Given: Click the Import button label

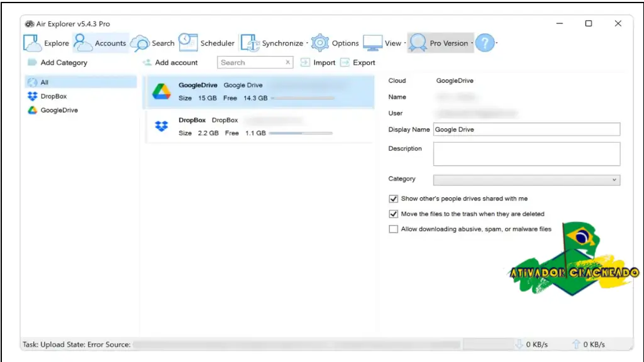Looking at the screenshot, I should coord(325,62).
